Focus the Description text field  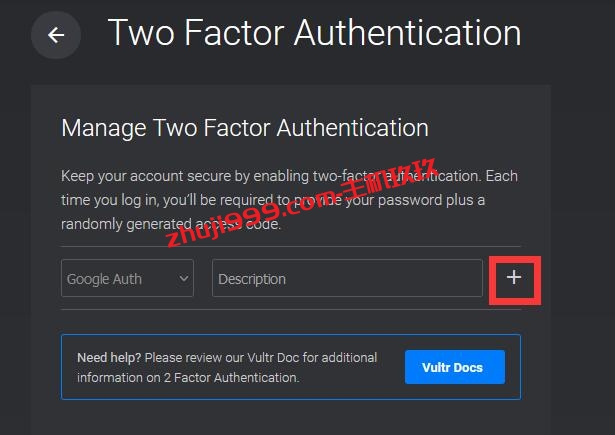coord(348,278)
